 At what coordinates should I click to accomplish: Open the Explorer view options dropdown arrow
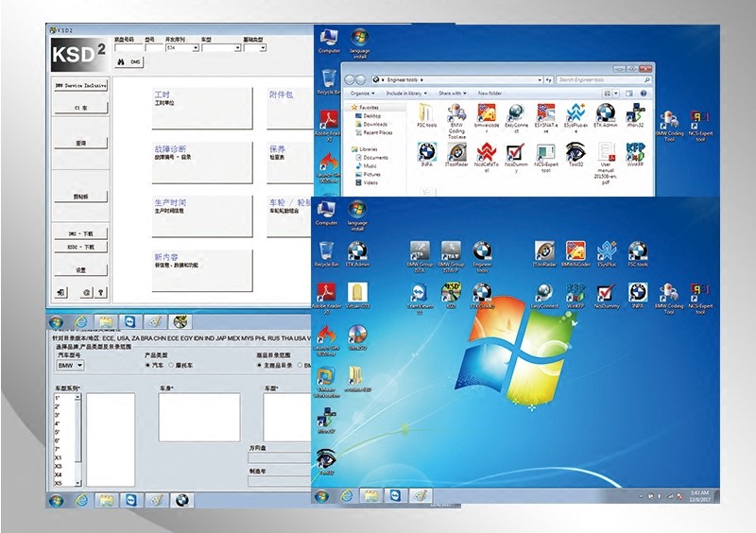616,94
